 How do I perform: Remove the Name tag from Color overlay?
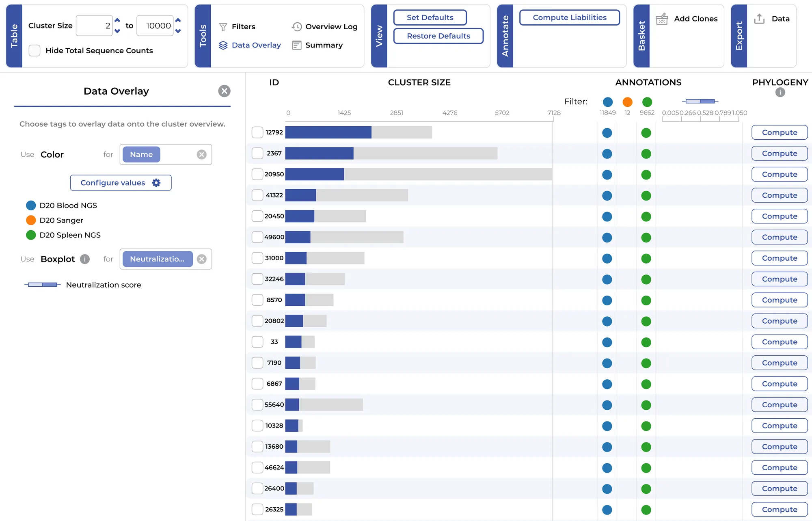[202, 154]
